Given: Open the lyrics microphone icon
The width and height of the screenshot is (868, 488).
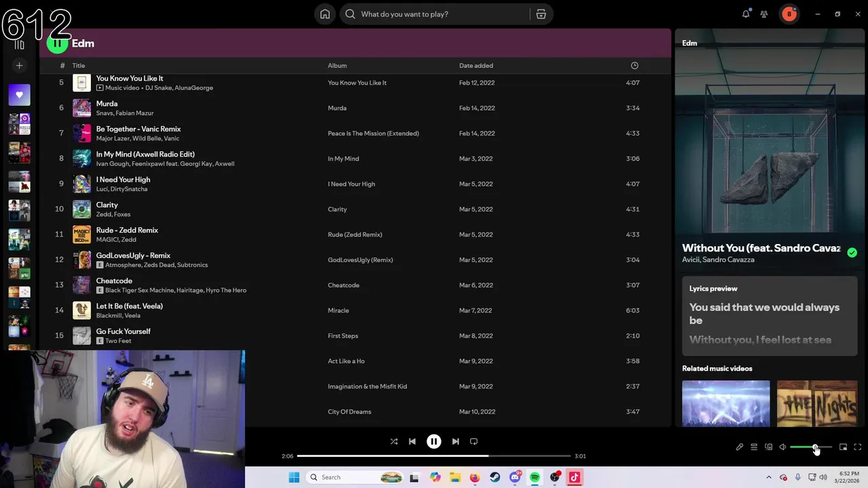Looking at the screenshot, I should [x=739, y=447].
